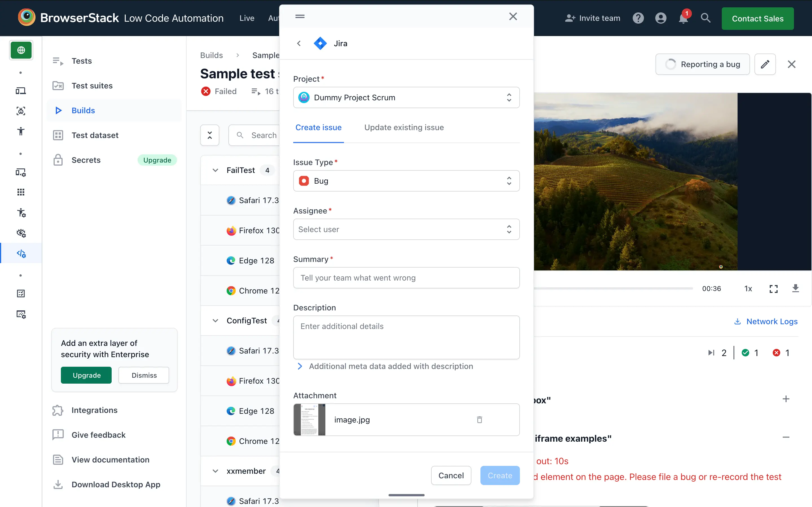The width and height of the screenshot is (812, 507).
Task: Open the Issue Type dropdown
Action: [406, 181]
